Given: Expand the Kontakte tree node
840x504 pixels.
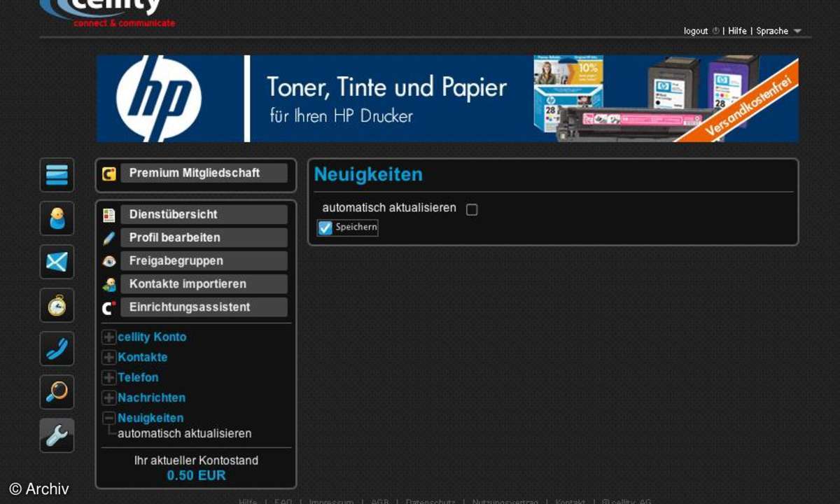Looking at the screenshot, I should click(x=108, y=358).
